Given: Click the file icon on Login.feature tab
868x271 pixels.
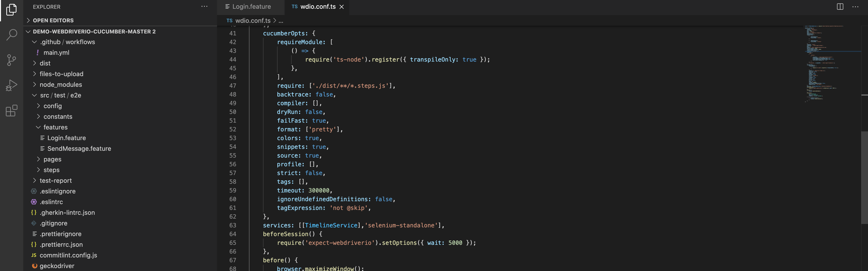Looking at the screenshot, I should pos(227,7).
